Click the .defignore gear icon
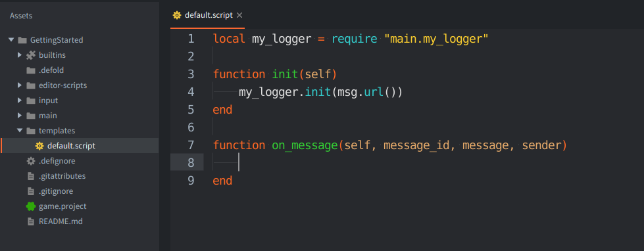 pyautogui.click(x=31, y=161)
